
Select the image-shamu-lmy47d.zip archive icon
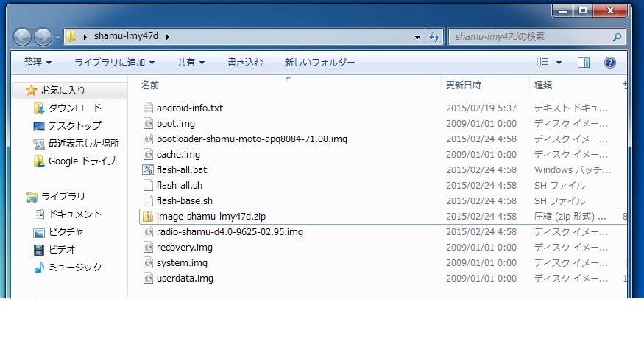coord(148,217)
